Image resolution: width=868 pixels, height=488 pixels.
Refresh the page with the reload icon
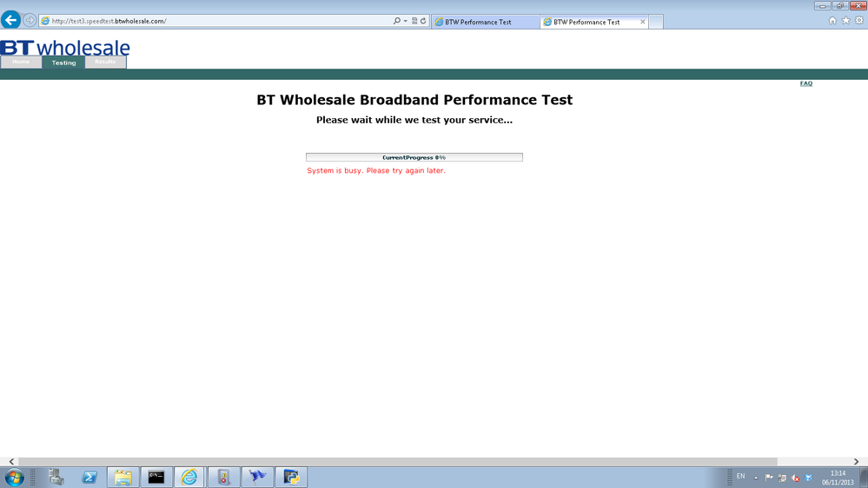pos(423,21)
